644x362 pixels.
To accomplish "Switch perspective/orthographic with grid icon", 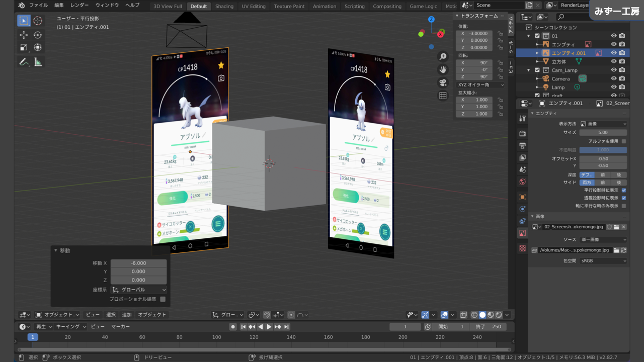I will pos(443,96).
